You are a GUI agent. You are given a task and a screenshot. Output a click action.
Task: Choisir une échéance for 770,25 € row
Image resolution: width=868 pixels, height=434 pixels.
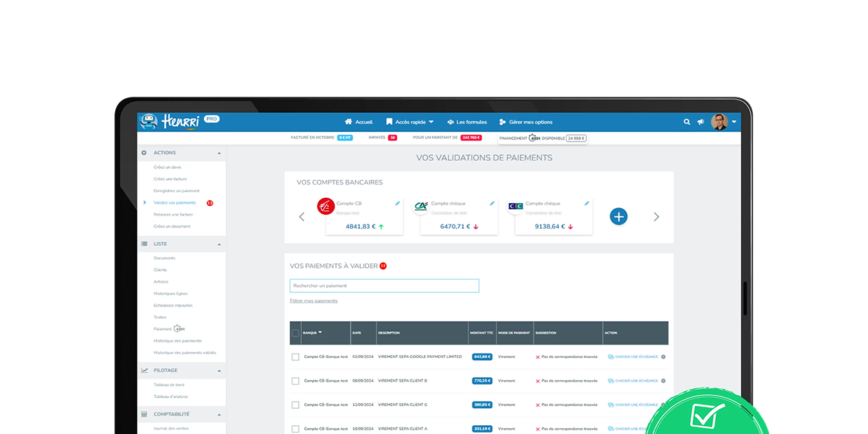point(633,381)
